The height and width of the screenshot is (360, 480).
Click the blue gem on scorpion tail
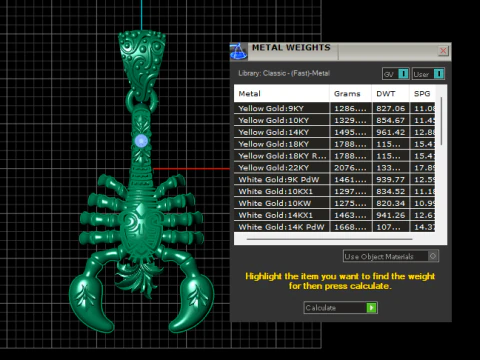pyautogui.click(x=141, y=141)
